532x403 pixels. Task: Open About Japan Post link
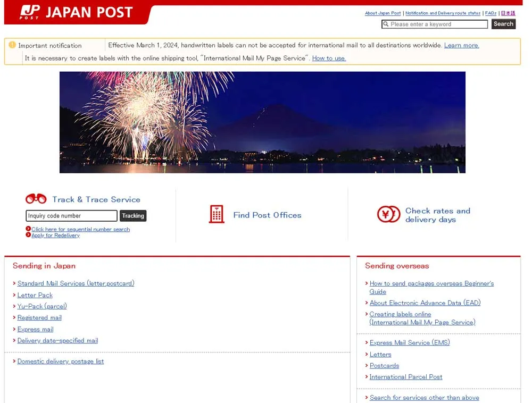coord(383,13)
